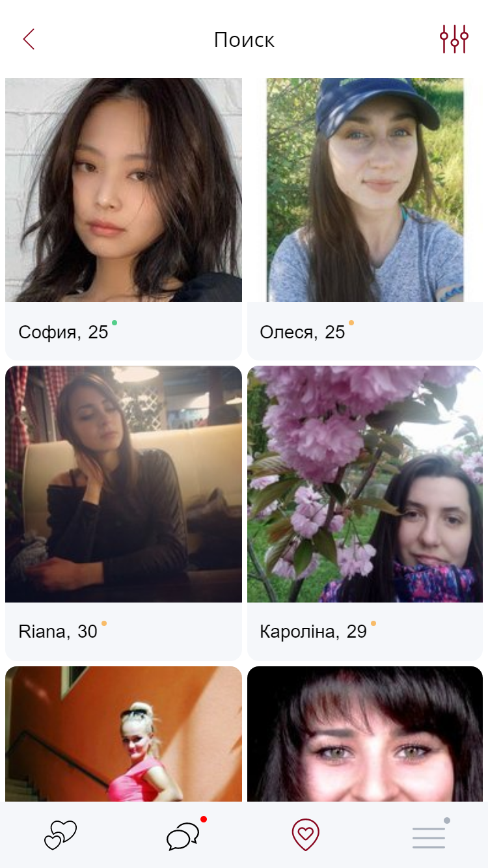Open Кароліна's photo with pink blossoms
The height and width of the screenshot is (868, 488).
click(365, 484)
